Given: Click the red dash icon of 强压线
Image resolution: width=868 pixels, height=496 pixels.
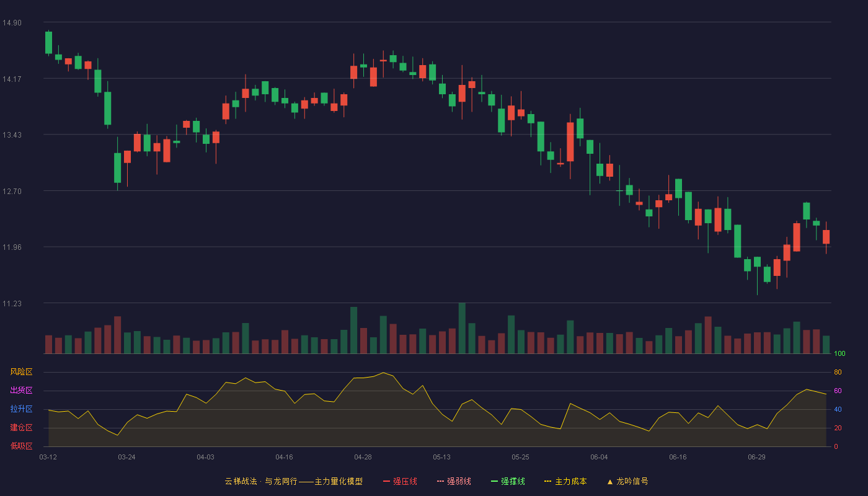Looking at the screenshot, I should pos(387,481).
